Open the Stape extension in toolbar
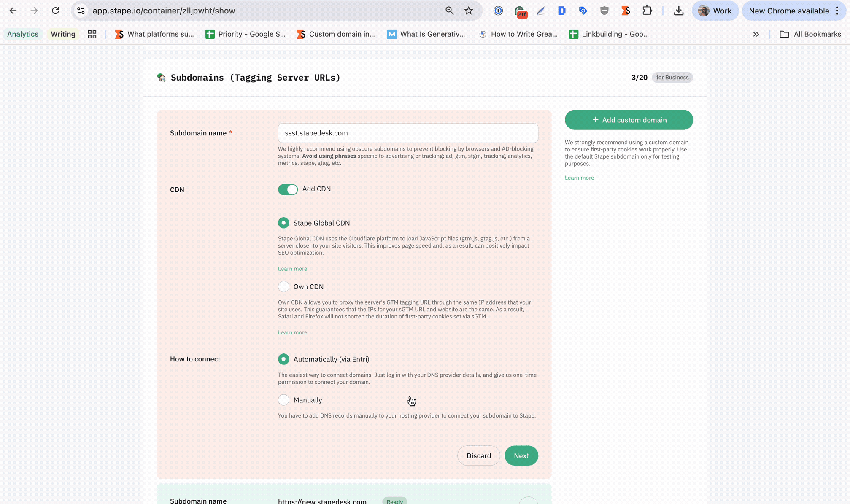Viewport: 850px width, 504px height. [626, 11]
